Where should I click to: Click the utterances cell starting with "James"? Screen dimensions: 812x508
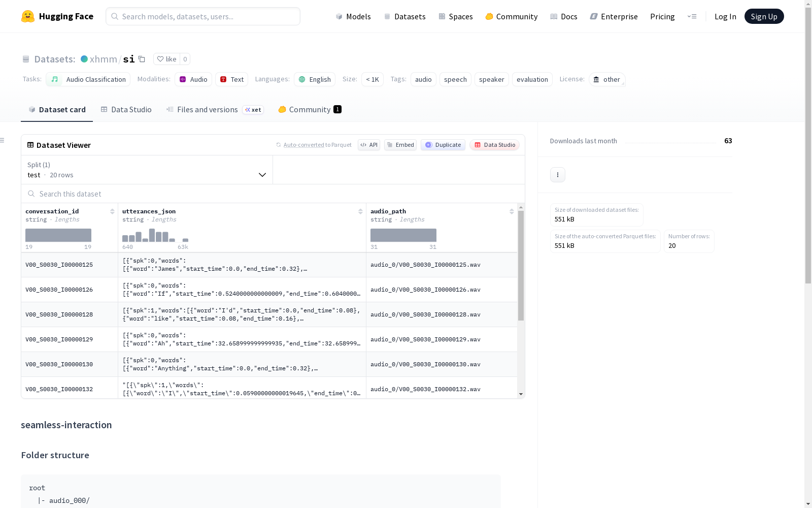click(242, 265)
